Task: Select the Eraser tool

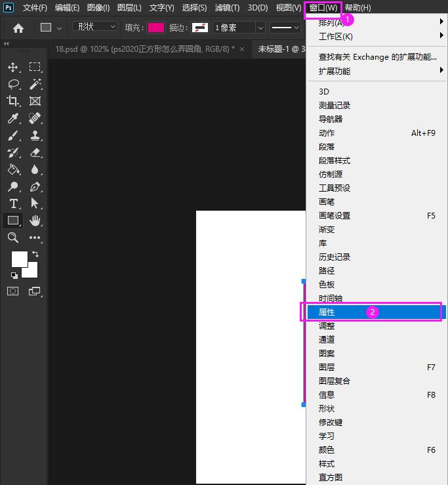Action: coord(35,152)
